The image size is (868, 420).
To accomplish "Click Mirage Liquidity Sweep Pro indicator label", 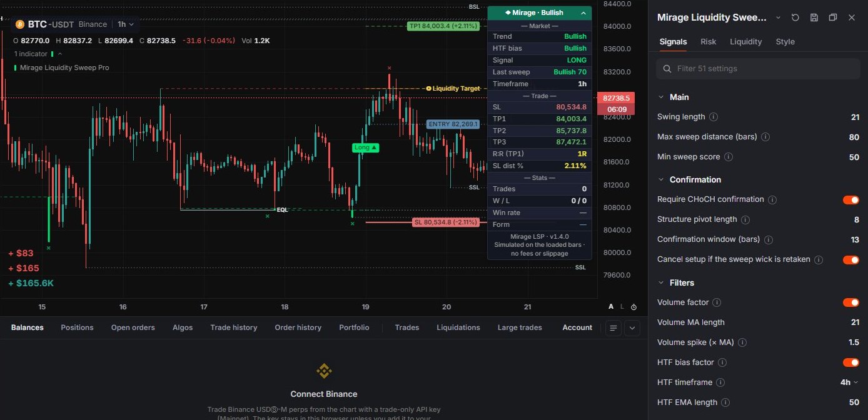I will pyautogui.click(x=64, y=67).
